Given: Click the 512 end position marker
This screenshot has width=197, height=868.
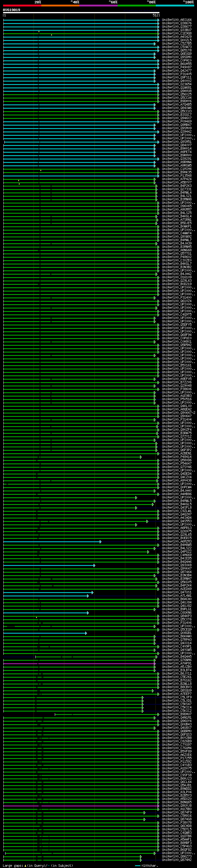Looking at the screenshot, I should click(x=155, y=15).
